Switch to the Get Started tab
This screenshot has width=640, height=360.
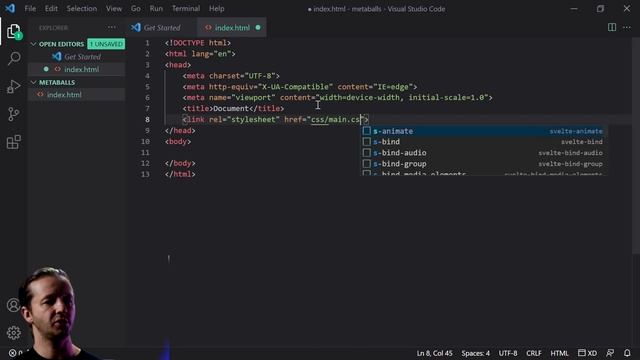pos(162,27)
